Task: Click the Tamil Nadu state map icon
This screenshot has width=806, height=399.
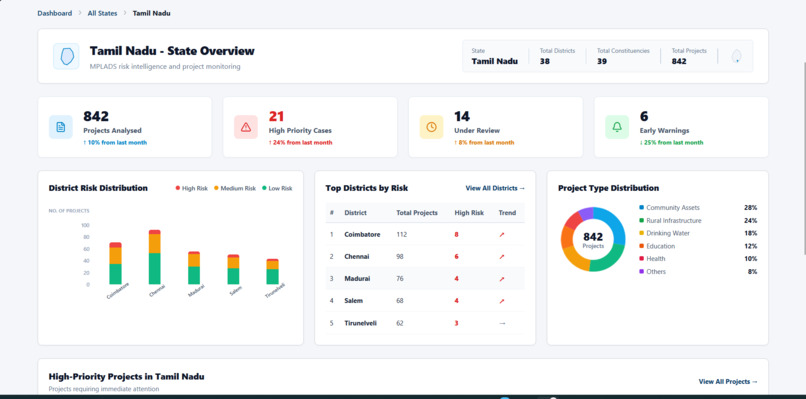Action: 66,56
